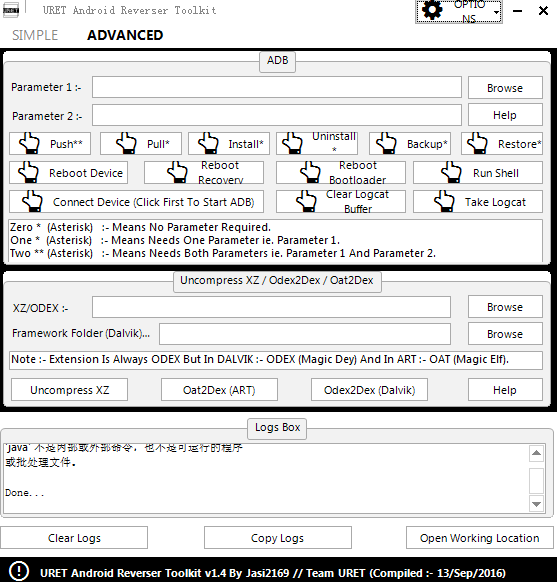Click the Take Logcat hand icon
This screenshot has height=582, width=557.
pyautogui.click(x=444, y=201)
